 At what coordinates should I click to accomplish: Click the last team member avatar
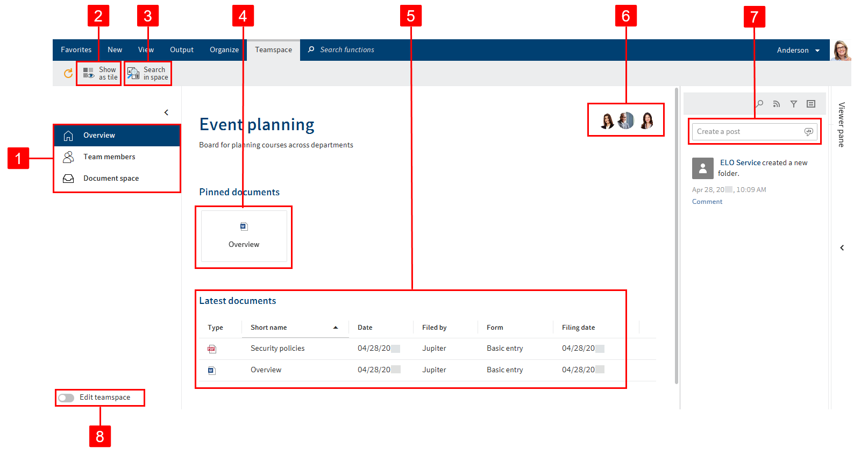point(647,120)
